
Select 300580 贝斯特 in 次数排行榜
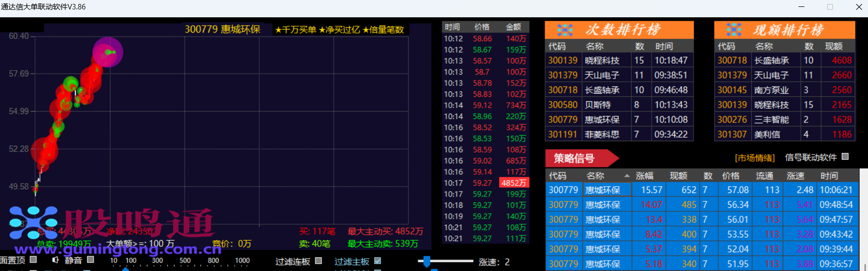[x=619, y=105]
